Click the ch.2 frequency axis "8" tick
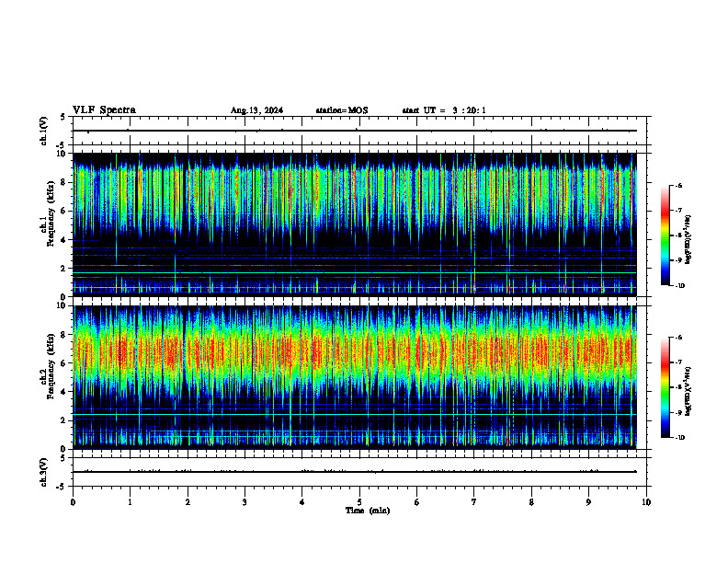The height and width of the screenshot is (563, 728). [x=64, y=335]
